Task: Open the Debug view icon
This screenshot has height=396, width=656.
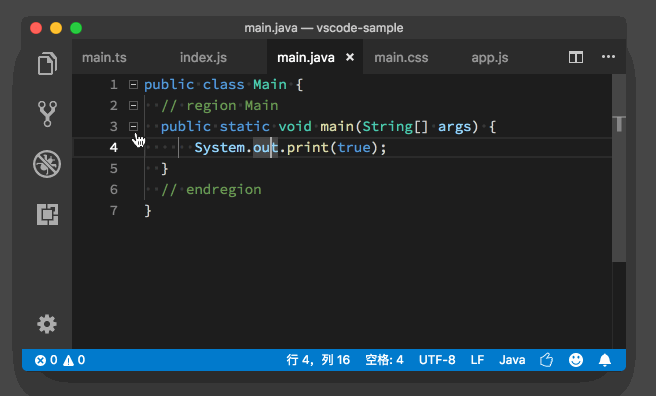Action: pos(47,164)
